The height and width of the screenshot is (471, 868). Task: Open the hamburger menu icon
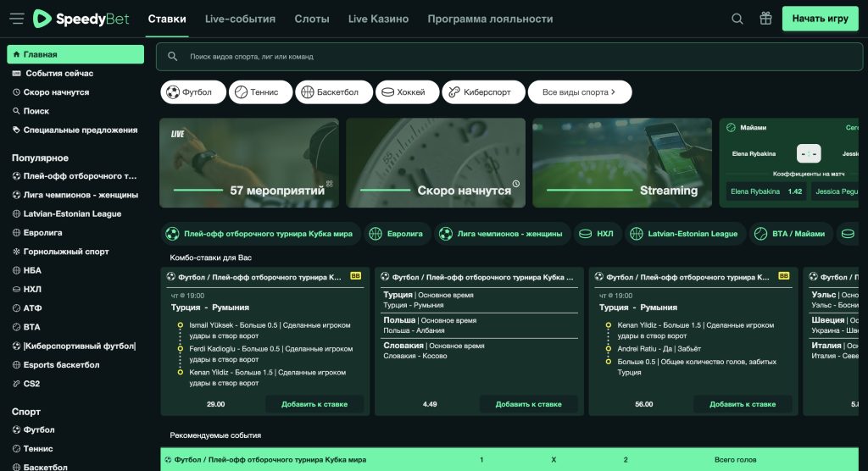(16, 19)
